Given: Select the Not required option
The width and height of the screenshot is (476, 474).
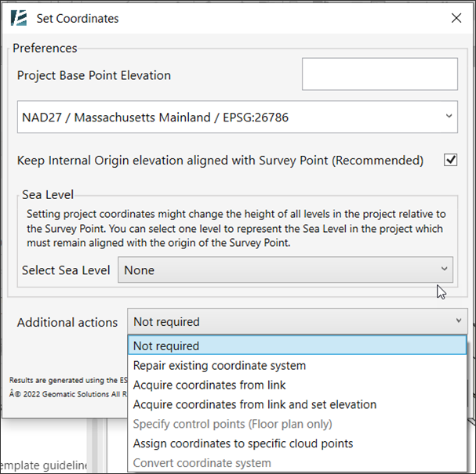Looking at the screenshot, I should [x=297, y=345].
